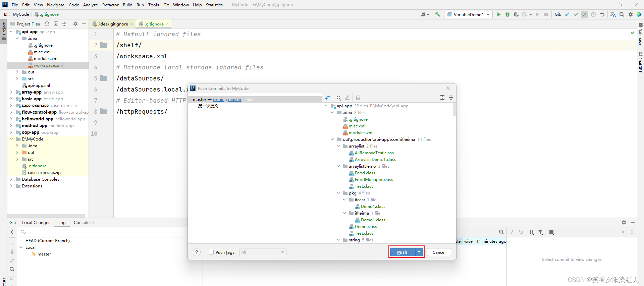Switch to Local Changes tab

pyautogui.click(x=36, y=223)
